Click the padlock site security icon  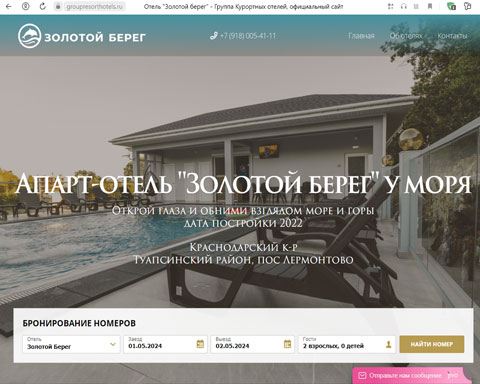(x=58, y=6)
